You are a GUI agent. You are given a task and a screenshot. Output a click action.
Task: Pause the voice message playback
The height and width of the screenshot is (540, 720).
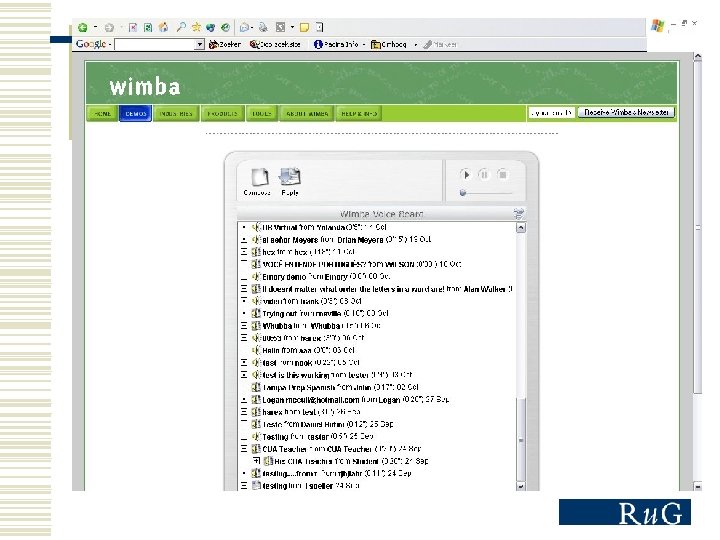[484, 175]
